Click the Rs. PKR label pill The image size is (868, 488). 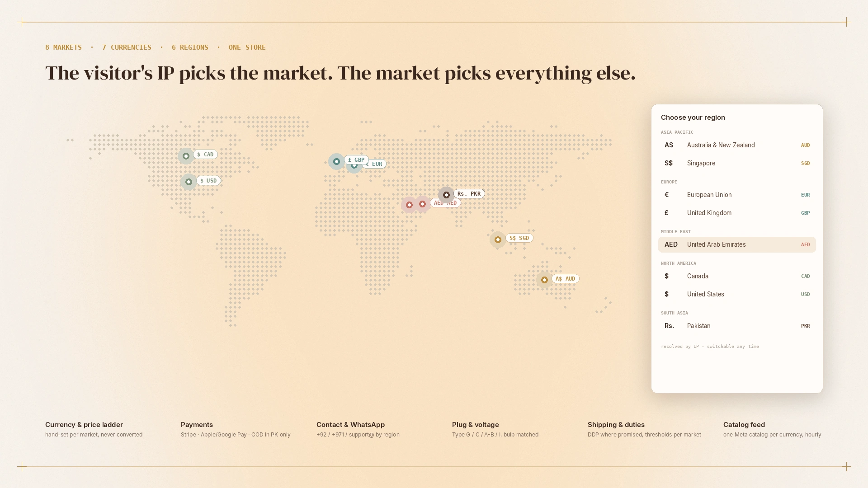pyautogui.click(x=469, y=194)
